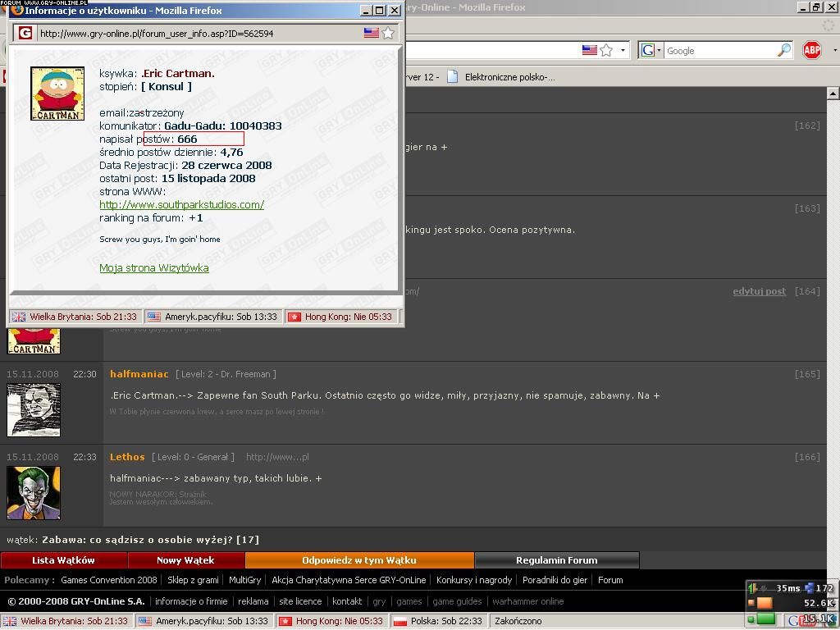Click the Lista Wątków button

[64, 560]
